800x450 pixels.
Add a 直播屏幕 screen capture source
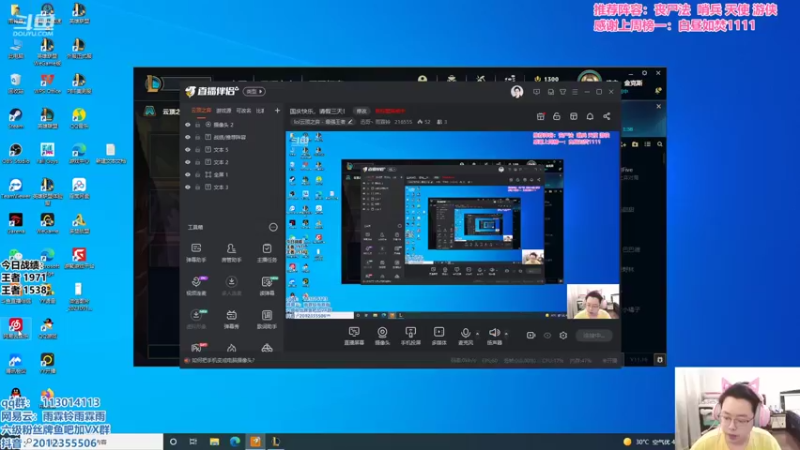coord(354,336)
